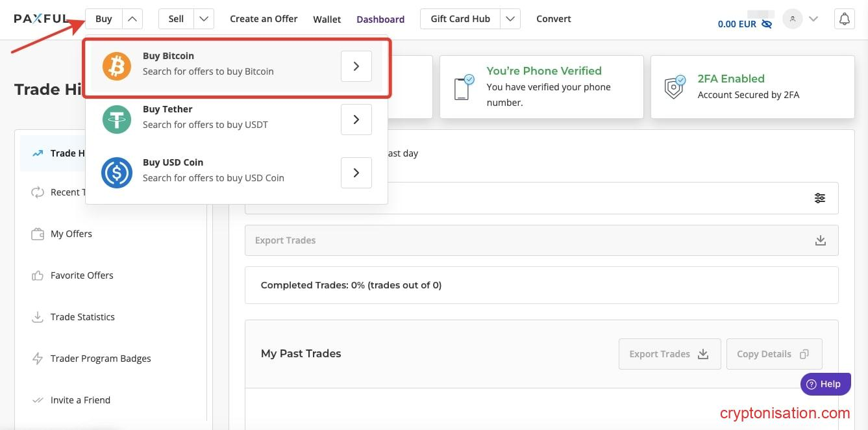The image size is (868, 430).
Task: Collapse the Buy dropdown arrow
Action: tap(132, 19)
